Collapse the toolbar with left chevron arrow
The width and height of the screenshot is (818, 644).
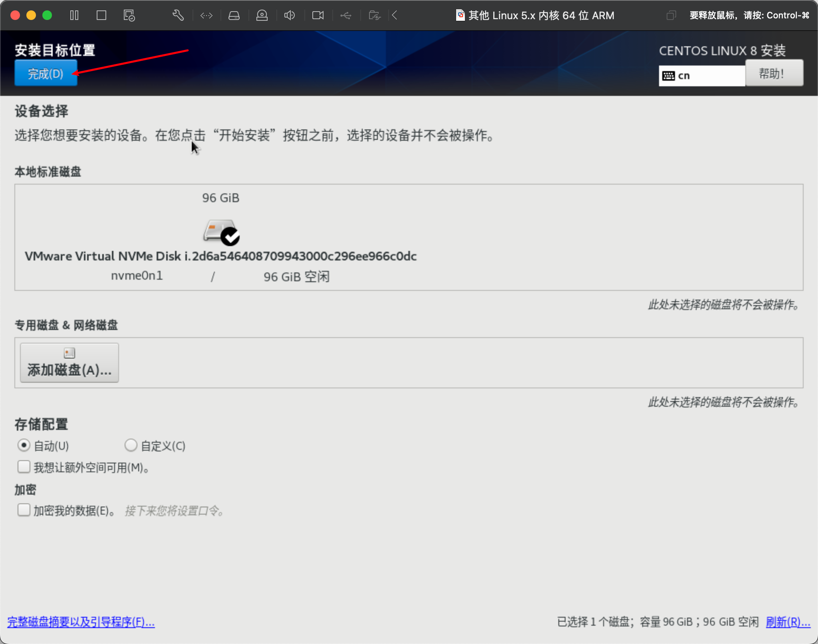click(395, 16)
